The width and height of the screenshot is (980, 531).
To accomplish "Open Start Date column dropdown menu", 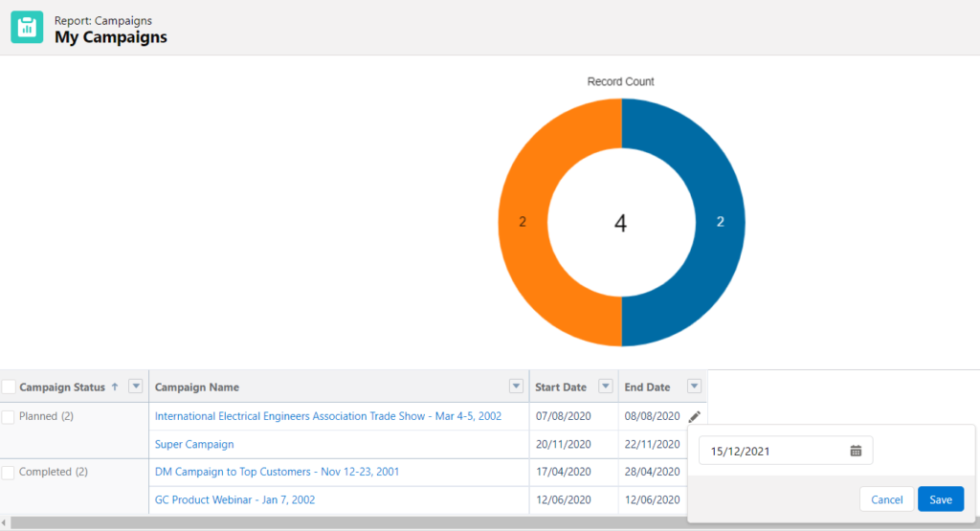I will tap(605, 387).
